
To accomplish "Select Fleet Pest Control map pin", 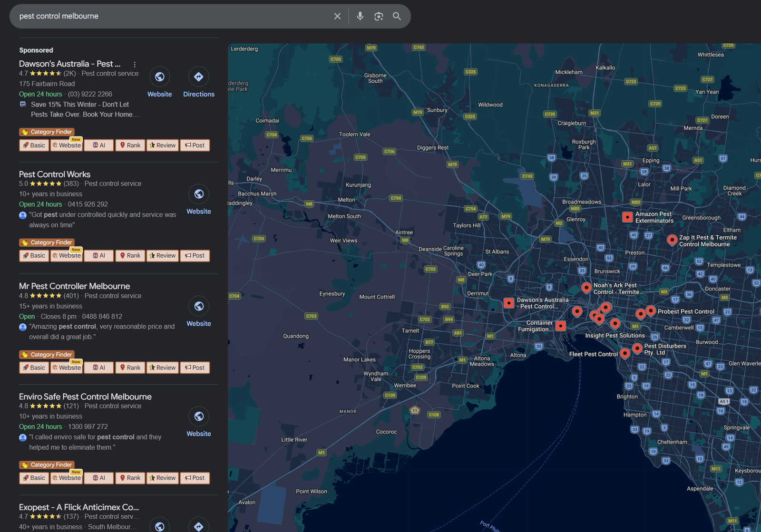I will click(625, 353).
